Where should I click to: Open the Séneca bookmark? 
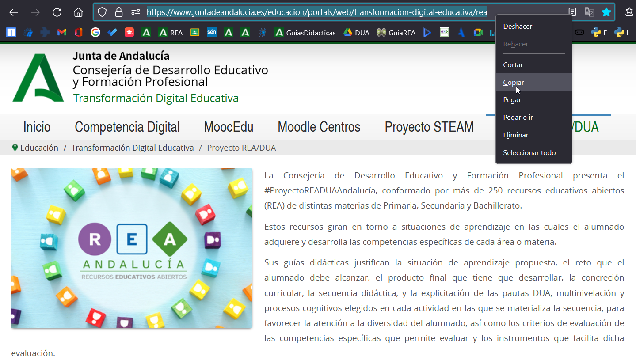[x=211, y=32]
